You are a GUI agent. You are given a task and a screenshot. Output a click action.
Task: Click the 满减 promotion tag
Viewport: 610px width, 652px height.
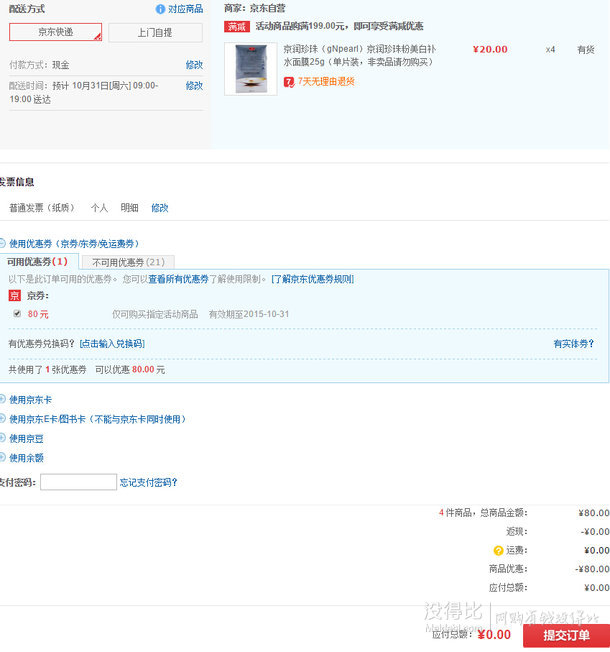point(237,27)
